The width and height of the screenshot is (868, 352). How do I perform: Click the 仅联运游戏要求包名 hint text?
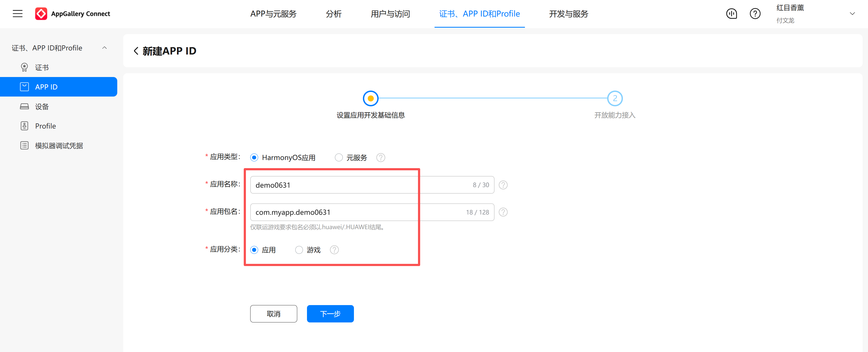coord(318,227)
